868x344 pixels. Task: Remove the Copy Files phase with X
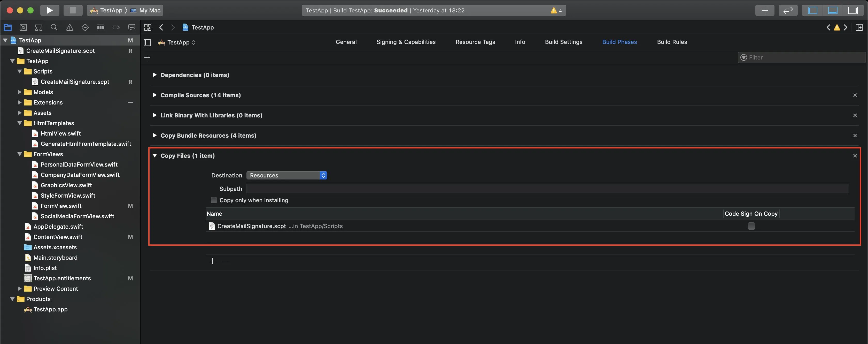tap(855, 155)
